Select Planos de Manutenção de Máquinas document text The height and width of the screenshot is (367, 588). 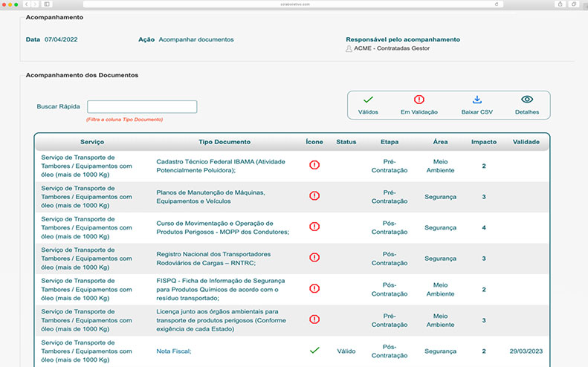click(211, 197)
